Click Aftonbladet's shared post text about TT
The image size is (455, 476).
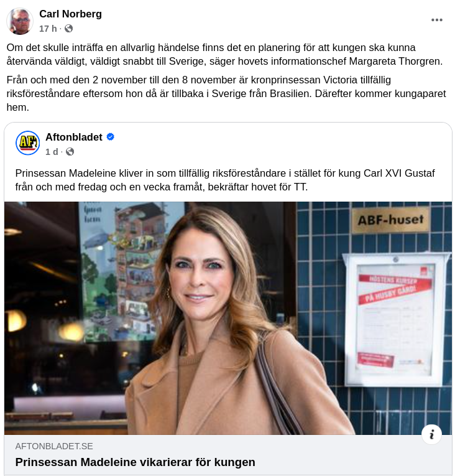225,180
